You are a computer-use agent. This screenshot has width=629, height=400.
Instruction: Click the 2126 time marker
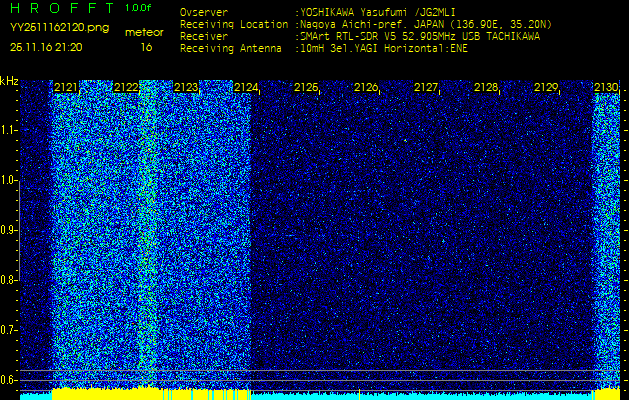click(366, 87)
